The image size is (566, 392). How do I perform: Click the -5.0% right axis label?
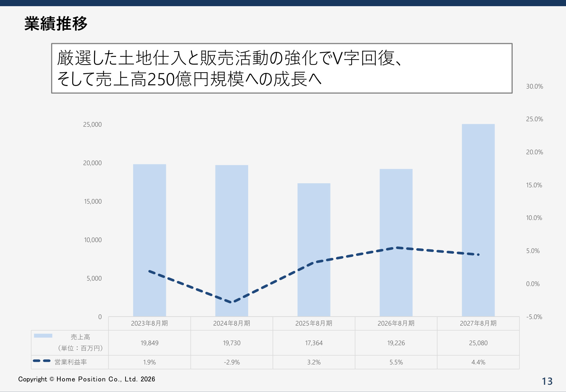534,317
